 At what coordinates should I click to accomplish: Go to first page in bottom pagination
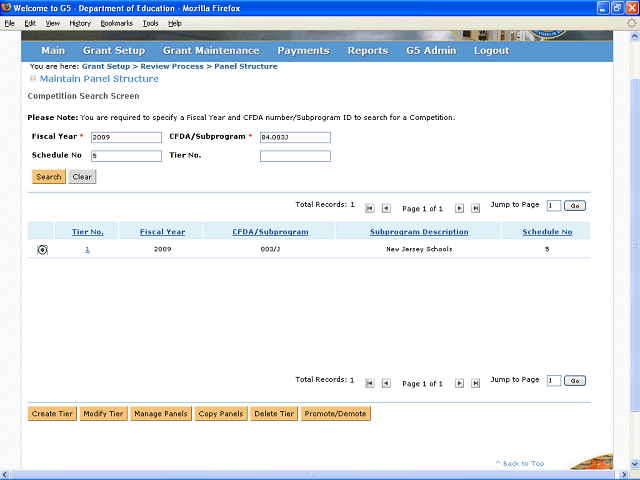pyautogui.click(x=369, y=383)
